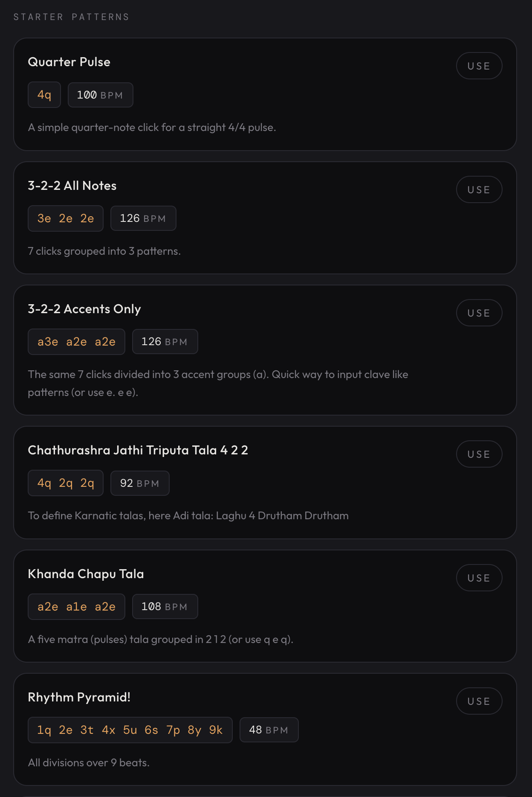Click the 100 BPM tempo badge
Viewport: 532px width, 797px height.
tap(100, 95)
